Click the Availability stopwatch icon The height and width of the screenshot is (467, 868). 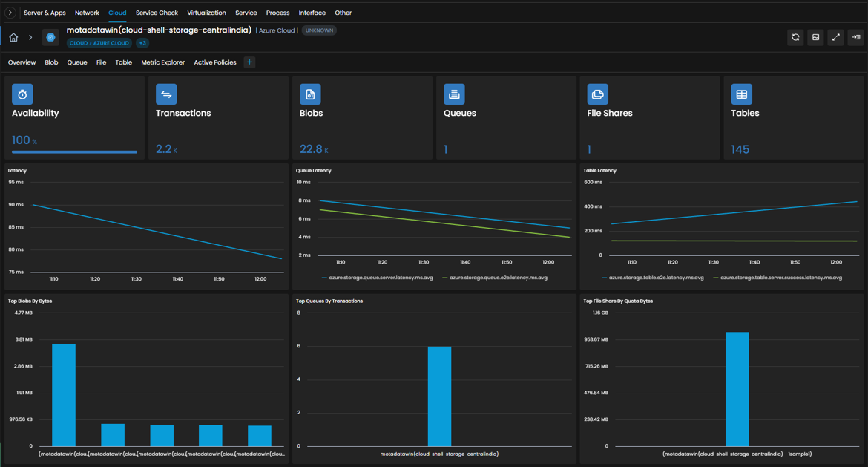pyautogui.click(x=22, y=94)
